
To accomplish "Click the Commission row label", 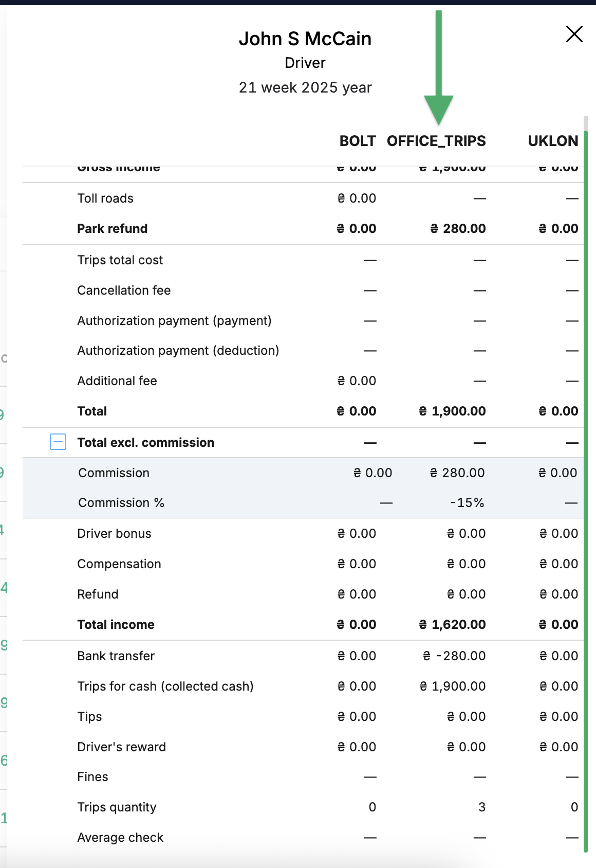I will point(114,473).
